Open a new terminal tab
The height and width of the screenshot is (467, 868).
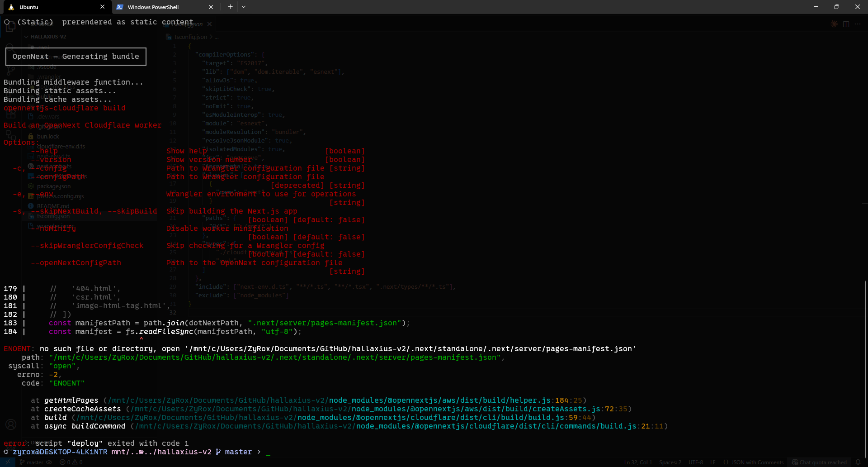[230, 7]
